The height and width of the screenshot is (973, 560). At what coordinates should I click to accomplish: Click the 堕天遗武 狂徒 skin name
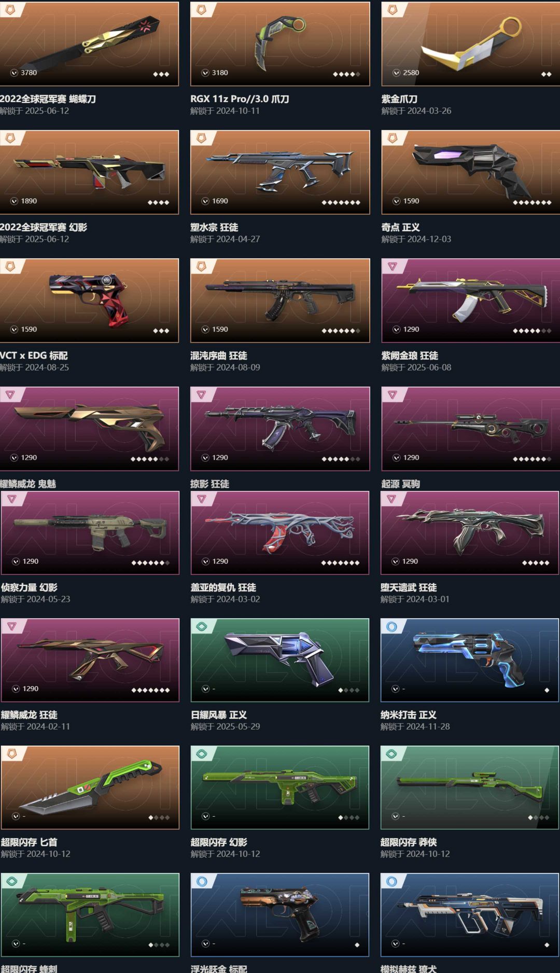pyautogui.click(x=409, y=587)
